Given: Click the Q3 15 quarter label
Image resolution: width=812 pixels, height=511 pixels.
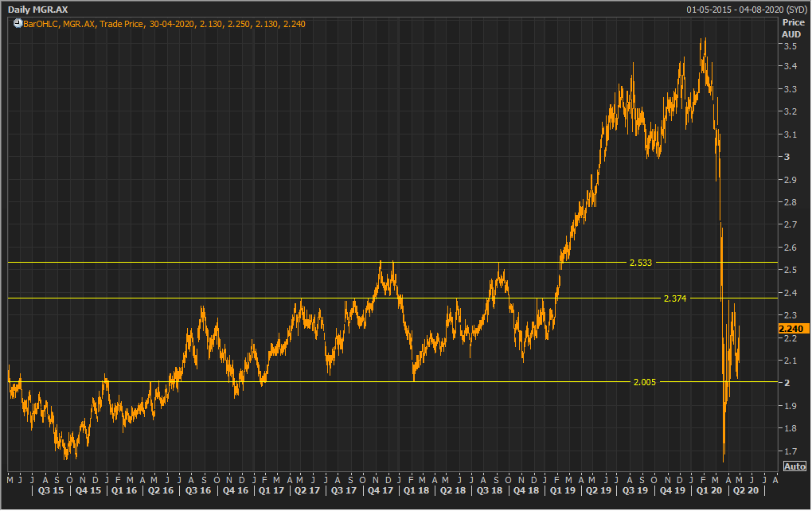Looking at the screenshot, I should pos(51,490).
